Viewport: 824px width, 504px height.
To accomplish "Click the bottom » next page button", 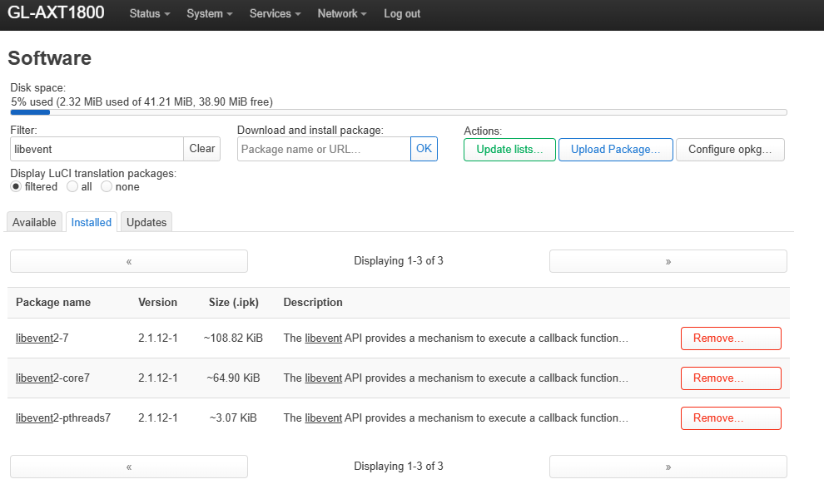I will (668, 467).
